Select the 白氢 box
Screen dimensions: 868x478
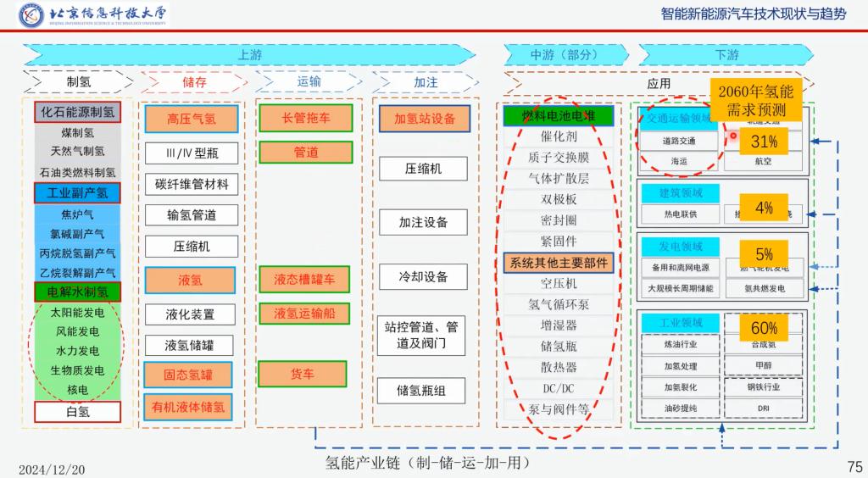(x=77, y=412)
